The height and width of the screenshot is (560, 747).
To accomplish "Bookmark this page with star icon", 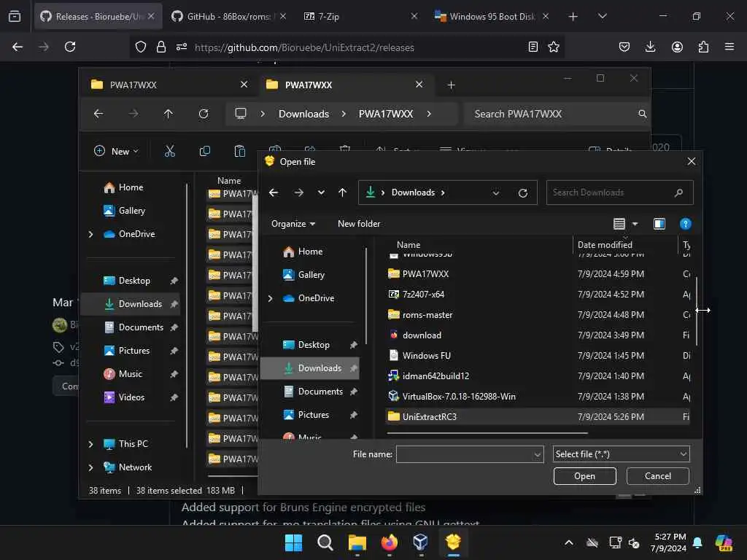I will pyautogui.click(x=553, y=47).
